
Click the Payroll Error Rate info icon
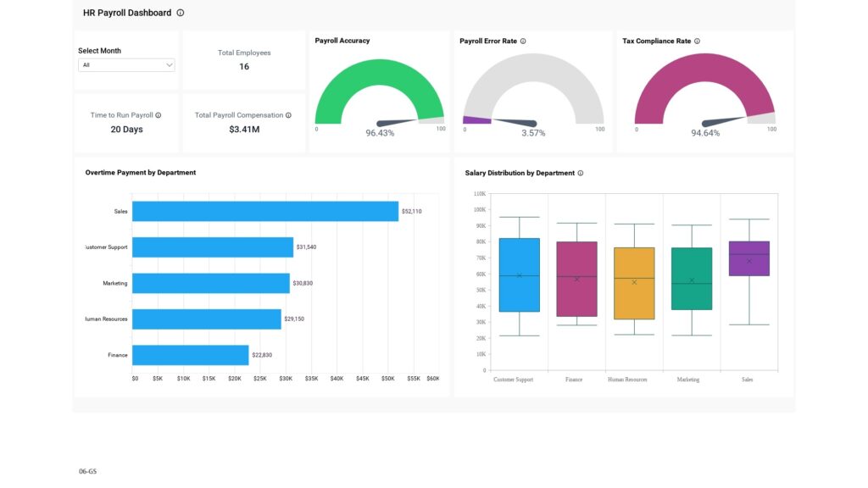(523, 41)
